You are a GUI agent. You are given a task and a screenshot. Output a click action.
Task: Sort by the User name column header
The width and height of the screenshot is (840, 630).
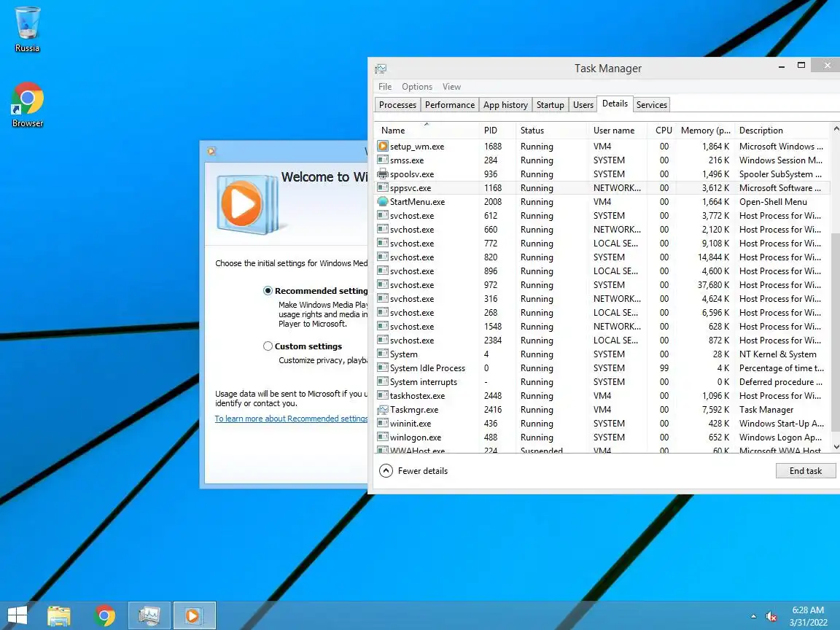coord(617,131)
